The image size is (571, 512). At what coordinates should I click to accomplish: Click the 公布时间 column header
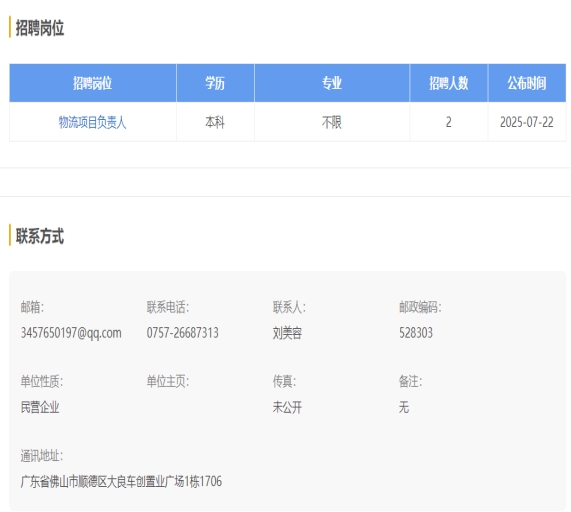tap(527, 83)
